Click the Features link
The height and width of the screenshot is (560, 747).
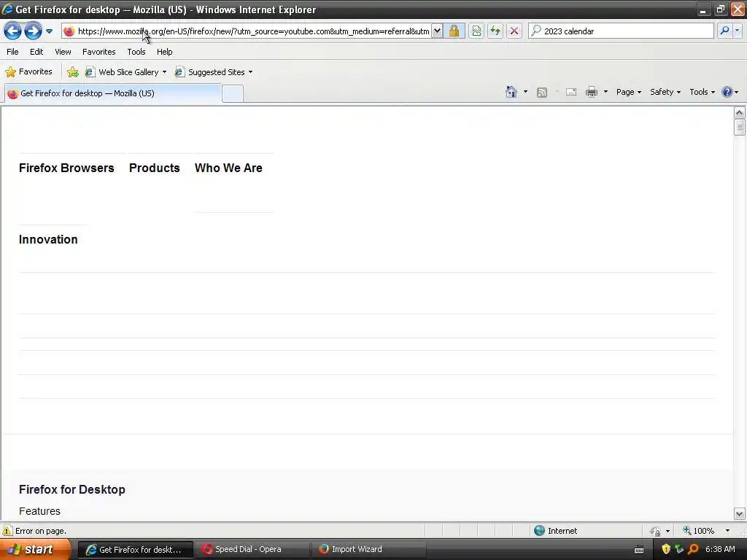point(39,511)
